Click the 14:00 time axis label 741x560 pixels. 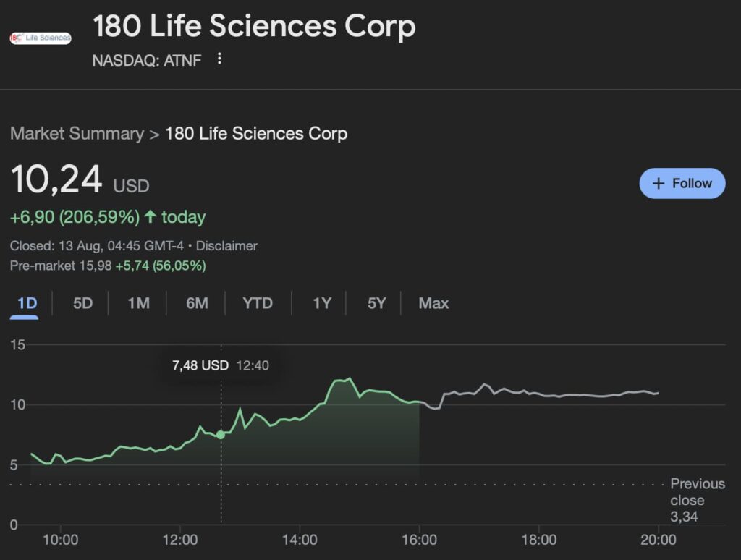[x=300, y=540]
